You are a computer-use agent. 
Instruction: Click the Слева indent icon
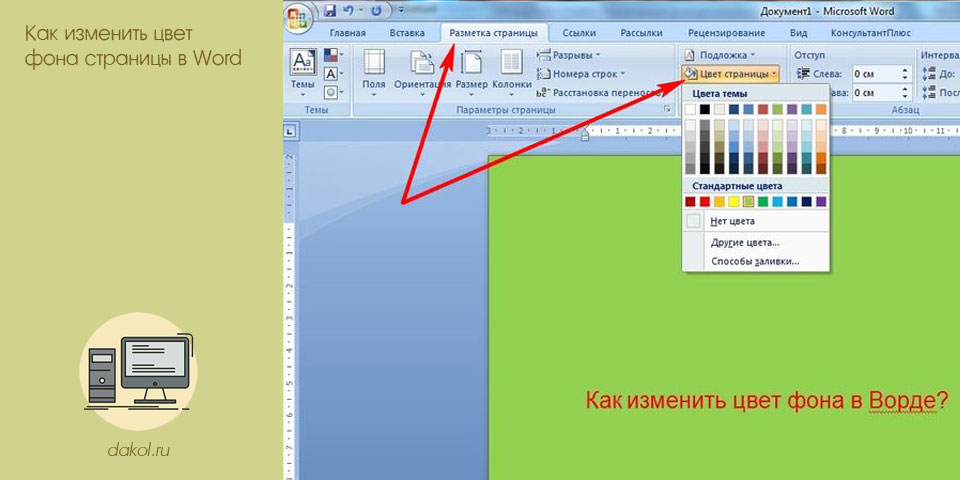(803, 74)
